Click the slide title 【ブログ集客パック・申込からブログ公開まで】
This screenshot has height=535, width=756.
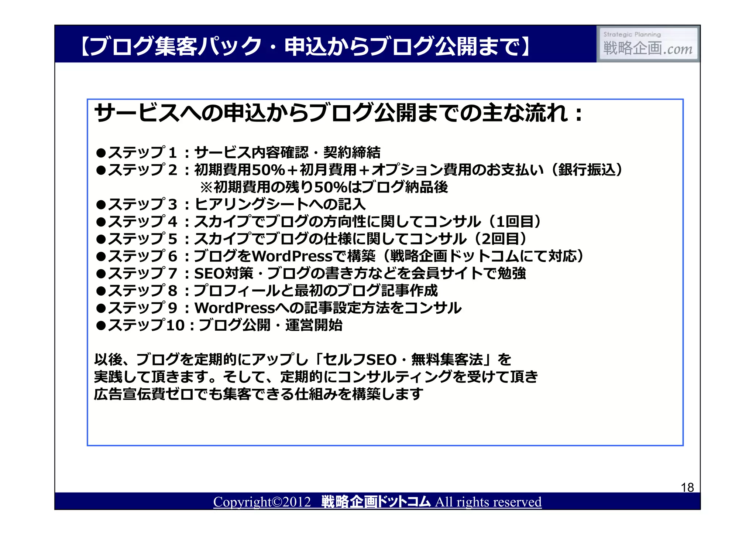point(305,46)
